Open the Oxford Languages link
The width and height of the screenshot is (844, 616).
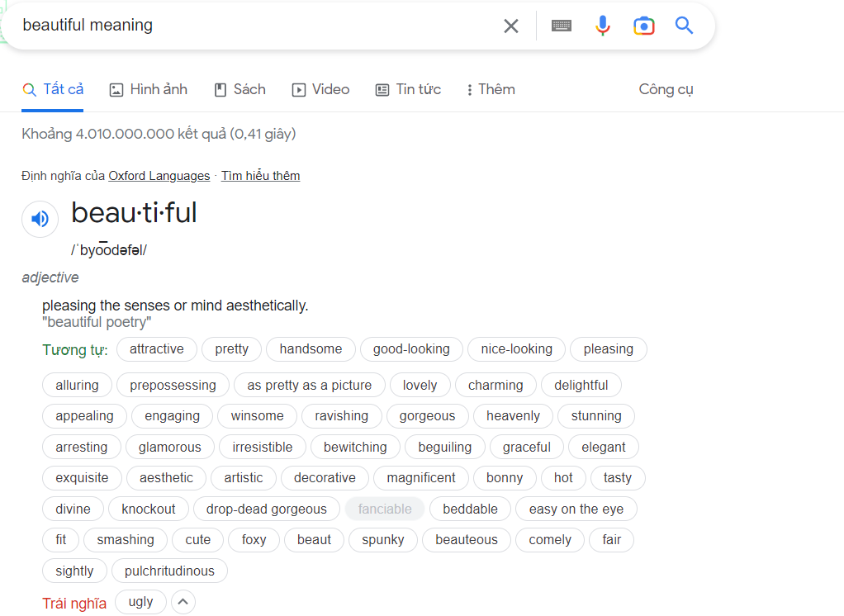click(159, 176)
